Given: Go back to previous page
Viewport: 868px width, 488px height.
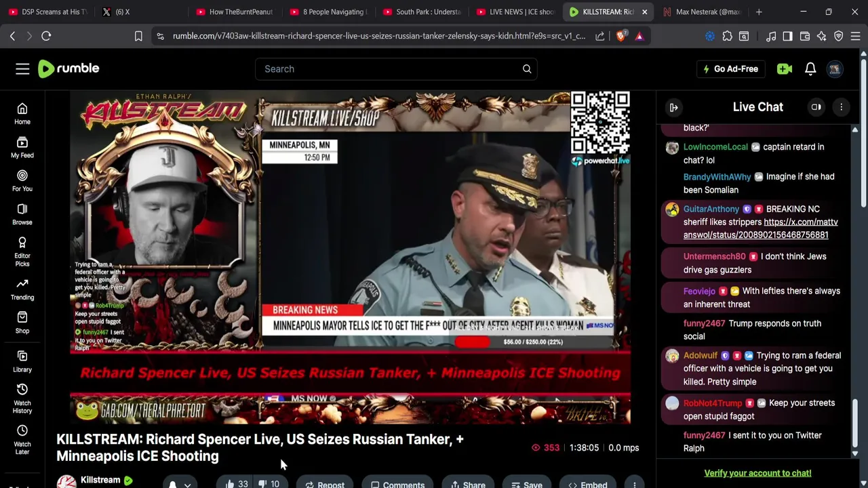Looking at the screenshot, I should click(x=12, y=36).
